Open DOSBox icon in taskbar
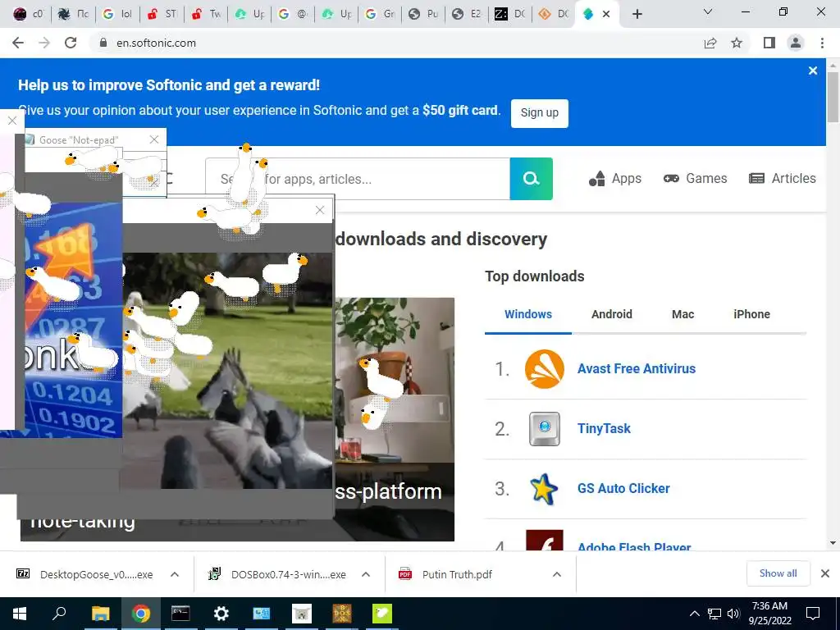 point(342,614)
